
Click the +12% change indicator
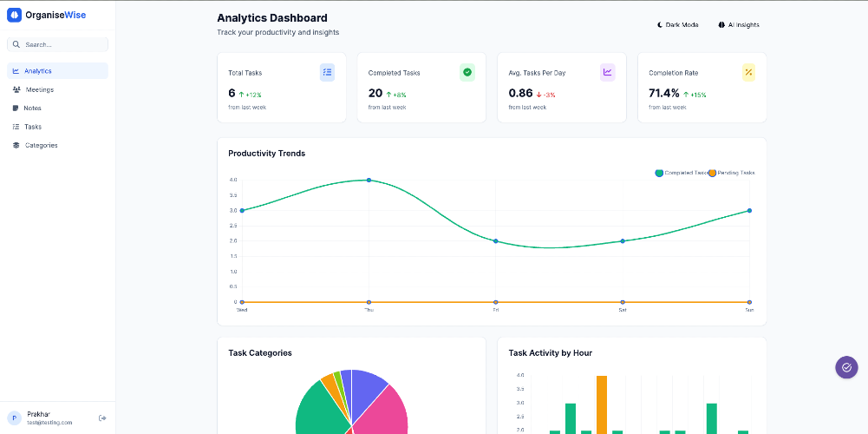250,95
